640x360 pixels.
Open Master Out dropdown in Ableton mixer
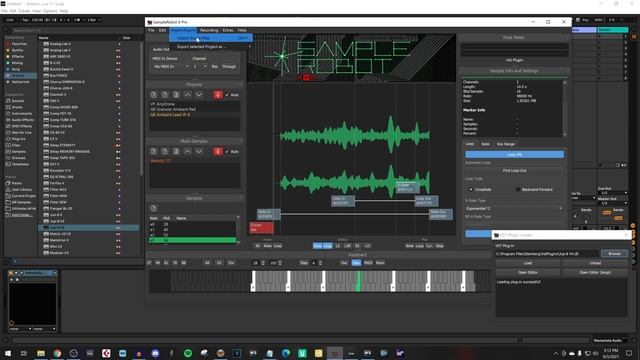tap(613, 203)
